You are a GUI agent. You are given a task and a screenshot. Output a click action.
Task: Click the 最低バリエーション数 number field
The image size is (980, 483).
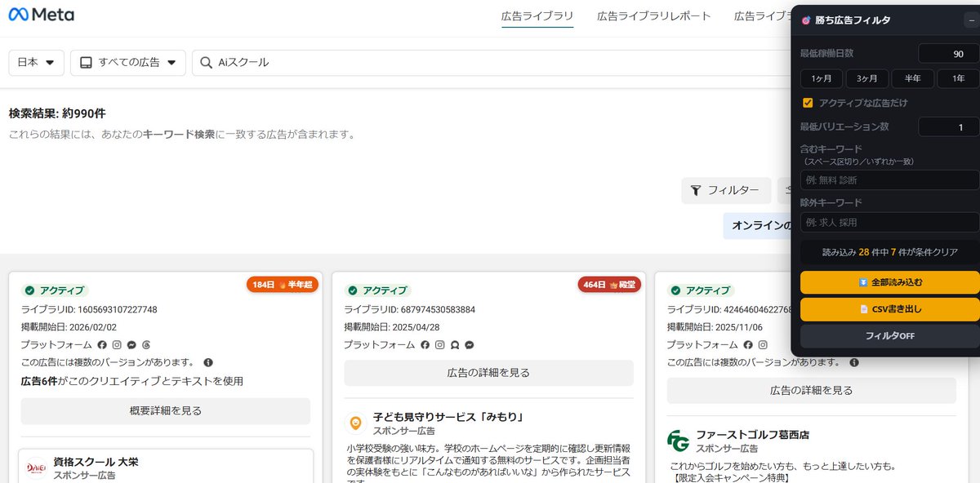[948, 127]
